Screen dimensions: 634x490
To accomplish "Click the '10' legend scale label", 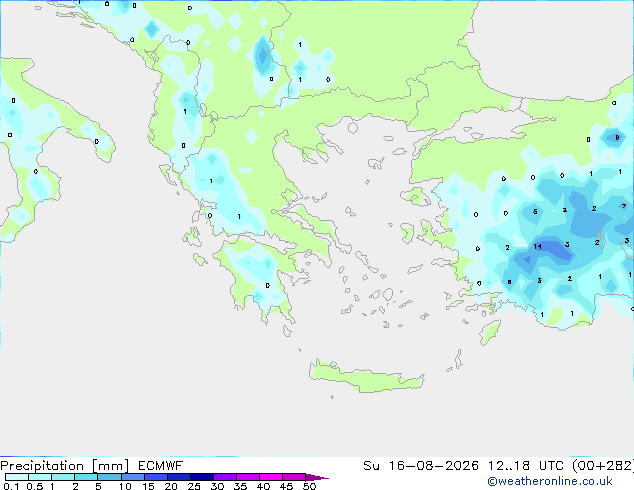I will pos(125,486).
